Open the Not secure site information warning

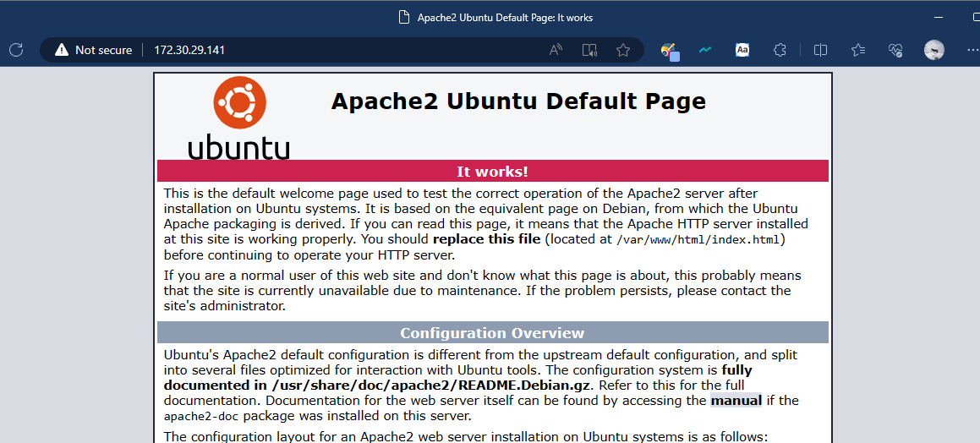coord(94,50)
